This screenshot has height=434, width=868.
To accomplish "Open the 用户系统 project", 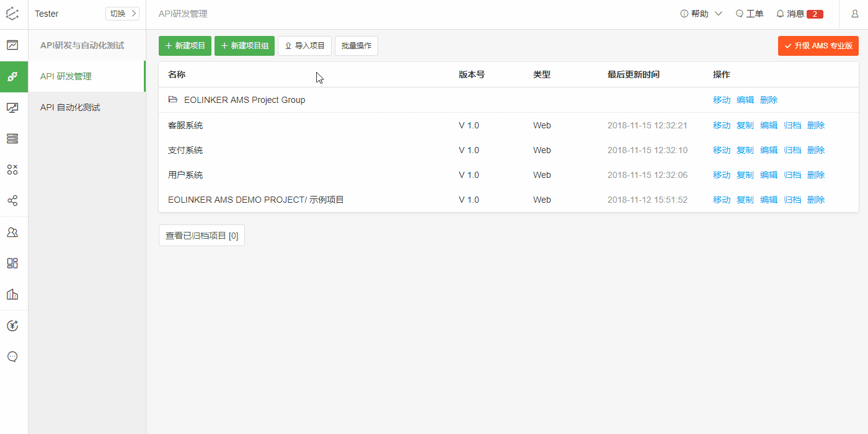I will pyautogui.click(x=185, y=175).
